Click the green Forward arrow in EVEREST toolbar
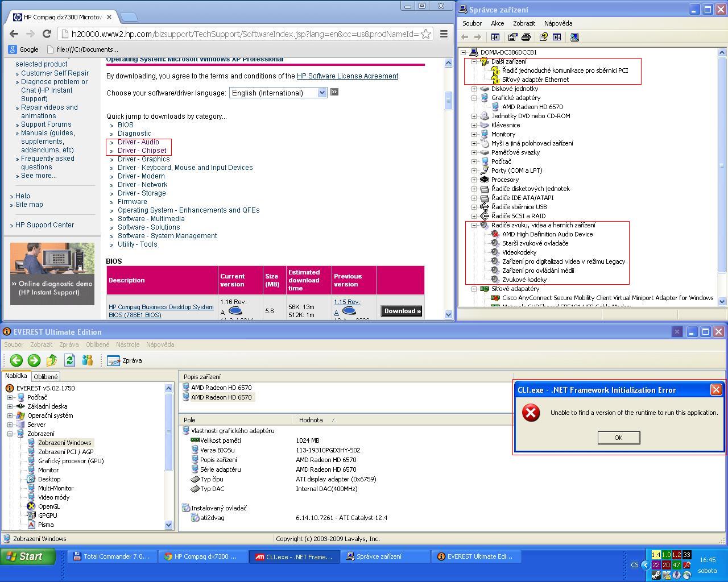 coord(34,360)
